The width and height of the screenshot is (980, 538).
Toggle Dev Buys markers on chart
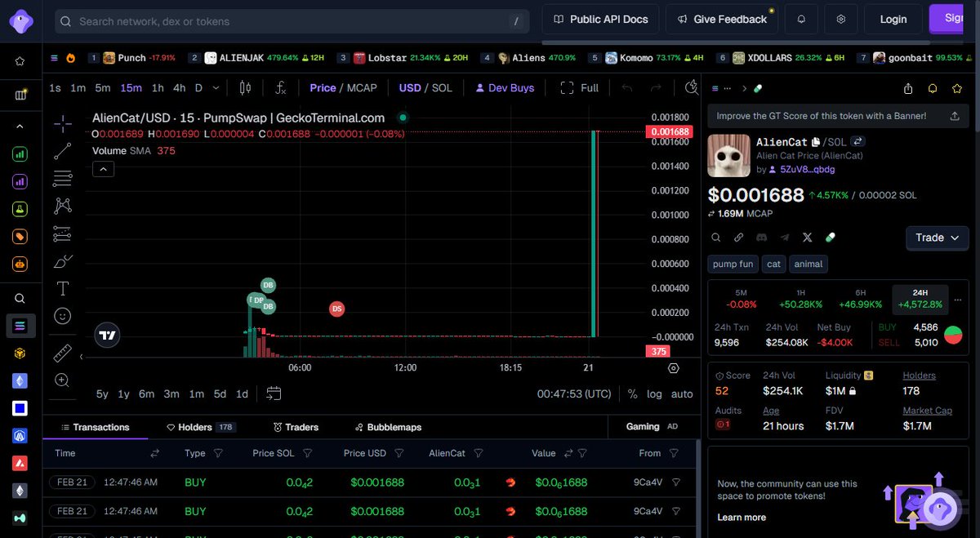(505, 87)
